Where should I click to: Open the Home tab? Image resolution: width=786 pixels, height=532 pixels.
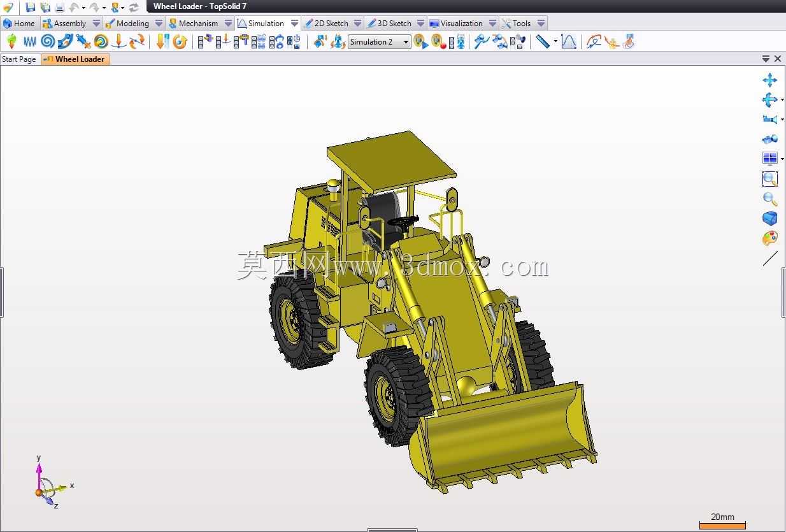[x=19, y=23]
